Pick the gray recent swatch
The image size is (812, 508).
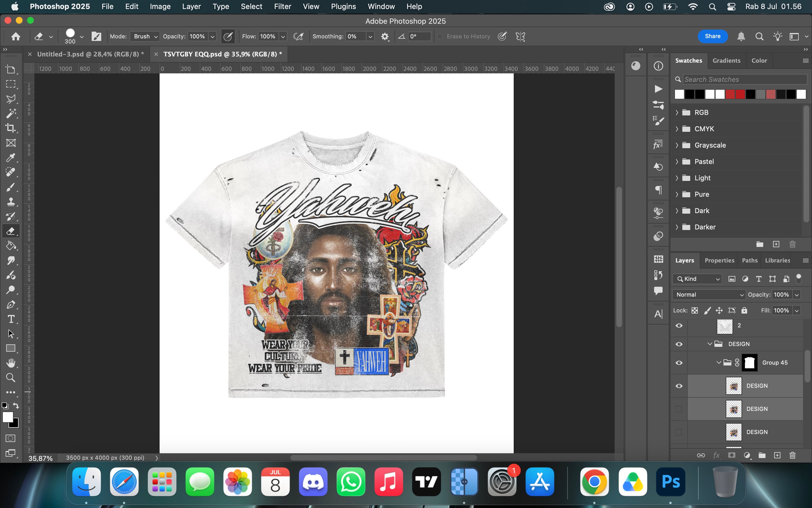click(x=761, y=95)
